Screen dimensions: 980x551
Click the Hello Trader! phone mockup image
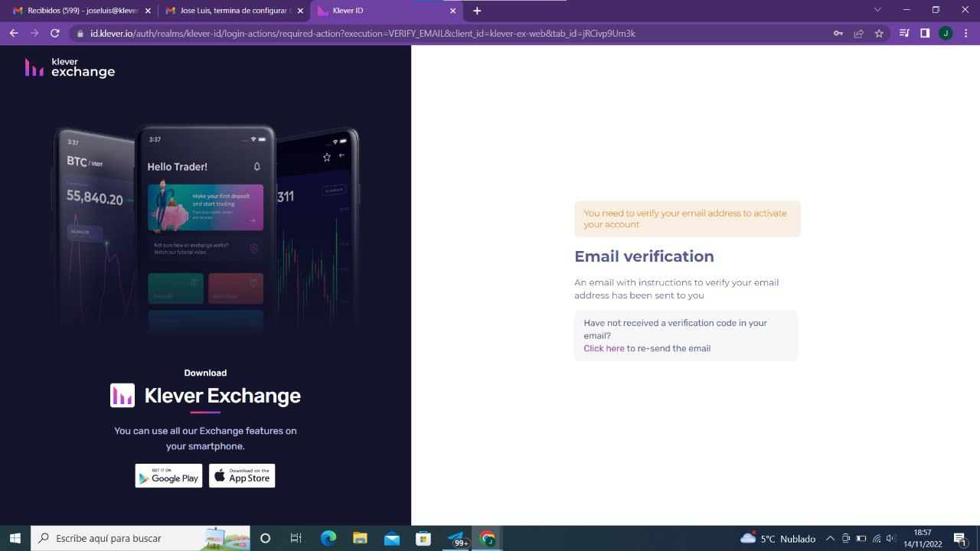click(x=205, y=231)
